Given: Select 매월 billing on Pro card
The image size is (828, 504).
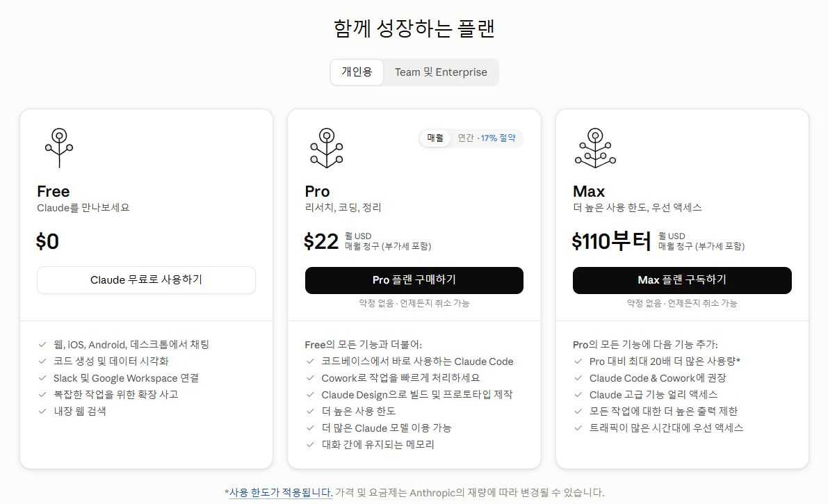Looking at the screenshot, I should (435, 138).
